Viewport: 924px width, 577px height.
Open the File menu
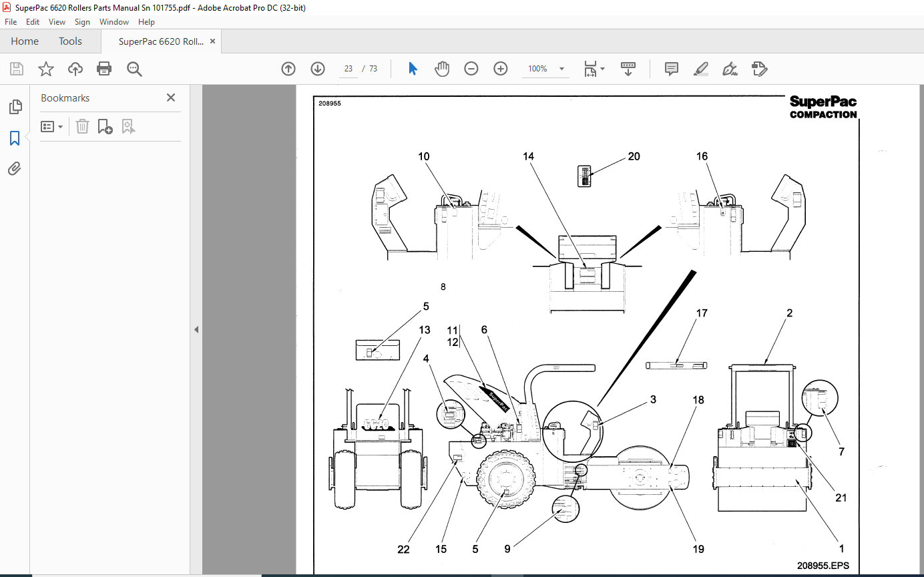pos(11,22)
